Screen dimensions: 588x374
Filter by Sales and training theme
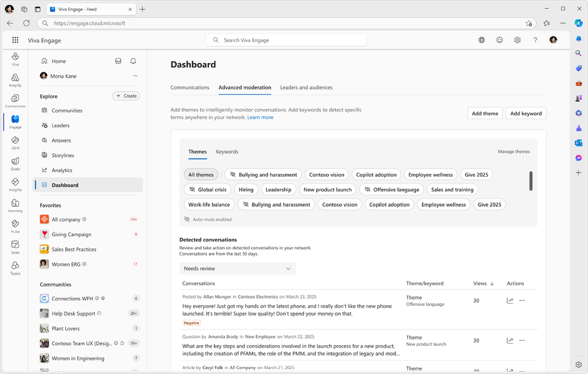point(452,190)
